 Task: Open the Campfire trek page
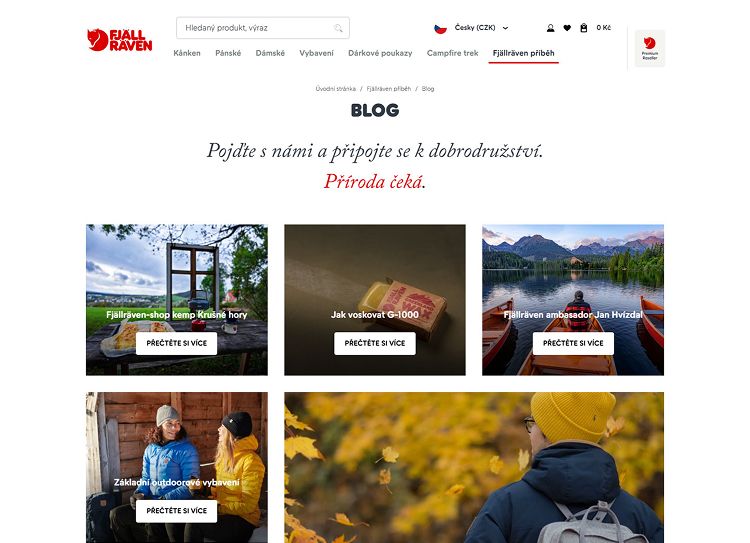click(x=452, y=53)
